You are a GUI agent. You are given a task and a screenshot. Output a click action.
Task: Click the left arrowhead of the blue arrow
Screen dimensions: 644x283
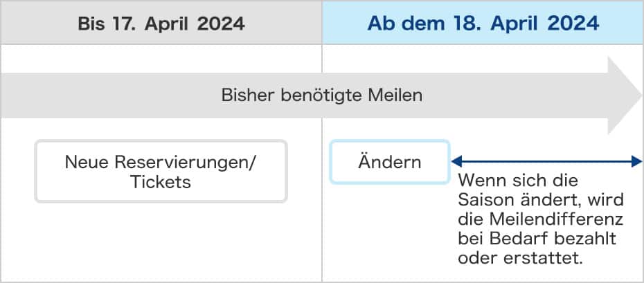tap(456, 162)
